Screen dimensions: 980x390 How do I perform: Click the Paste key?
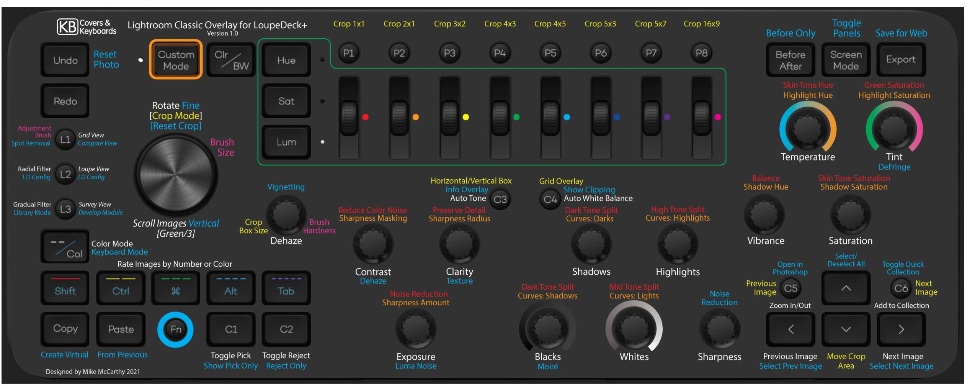[x=120, y=329]
